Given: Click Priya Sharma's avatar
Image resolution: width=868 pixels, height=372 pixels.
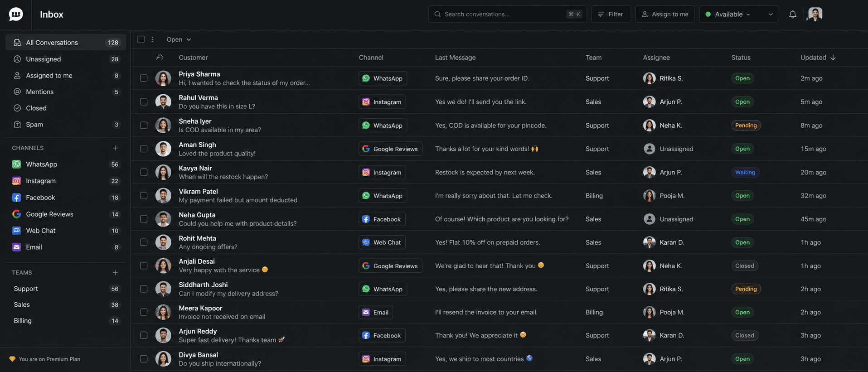Looking at the screenshot, I should click(x=163, y=78).
